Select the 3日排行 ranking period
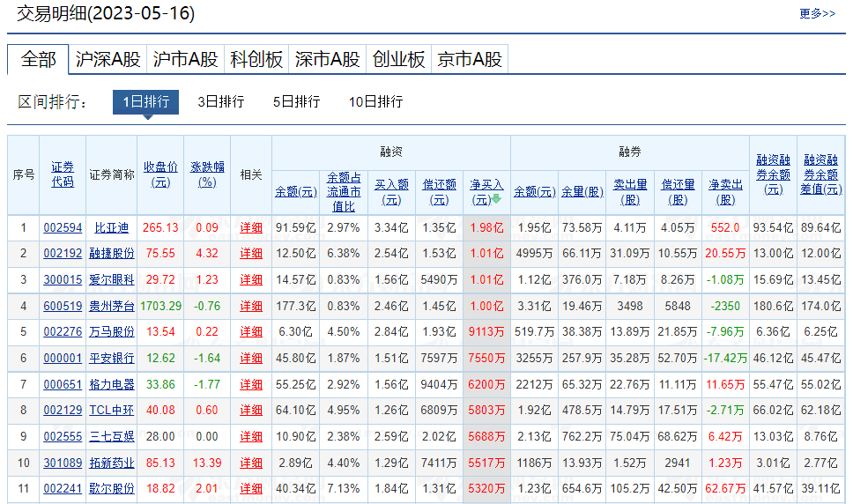The image size is (853, 504). (220, 102)
